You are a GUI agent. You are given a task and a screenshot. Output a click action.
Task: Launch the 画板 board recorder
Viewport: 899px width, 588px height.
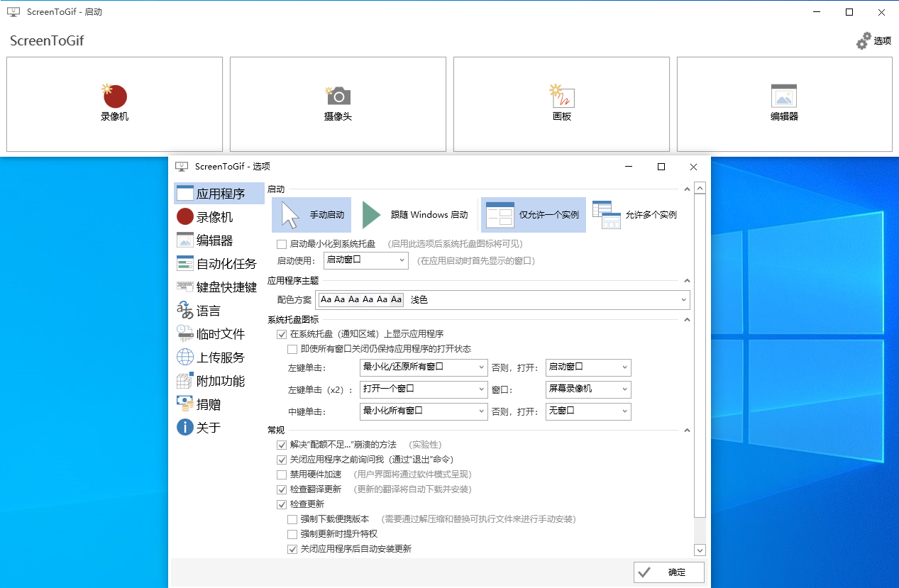(561, 96)
